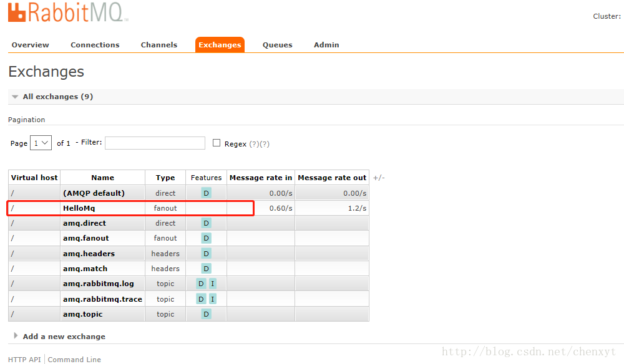This screenshot has width=624, height=364.
Task: Navigate to the Admin tab
Action: [x=326, y=45]
